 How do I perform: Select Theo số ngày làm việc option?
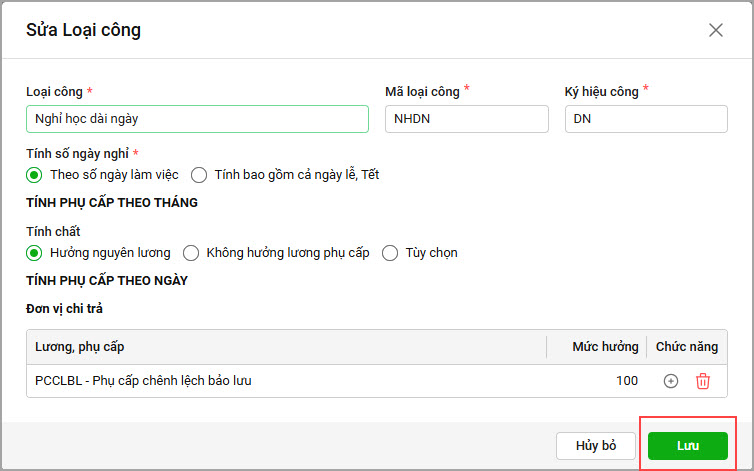click(x=34, y=174)
